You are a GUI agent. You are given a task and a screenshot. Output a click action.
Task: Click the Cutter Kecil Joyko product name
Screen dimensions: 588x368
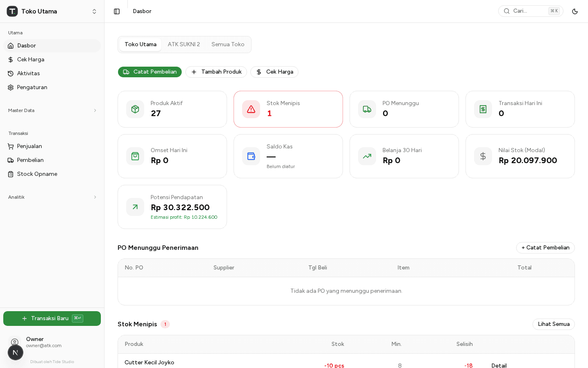(149, 363)
